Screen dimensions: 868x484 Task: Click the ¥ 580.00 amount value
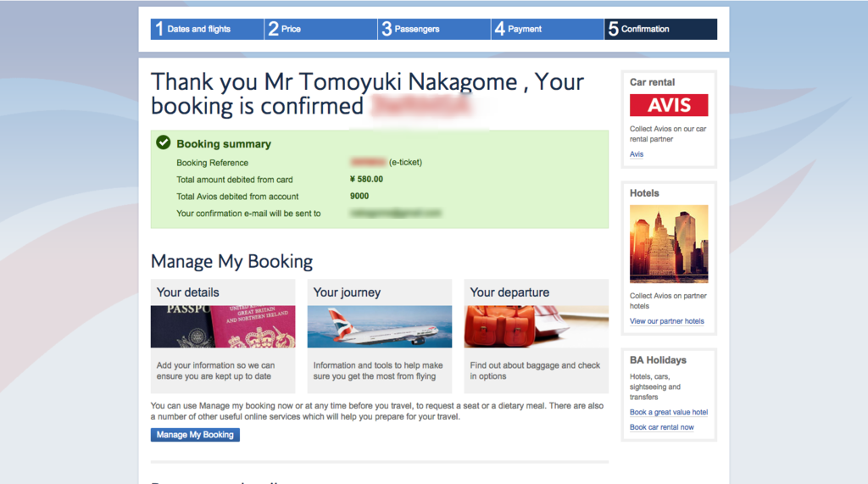(366, 180)
